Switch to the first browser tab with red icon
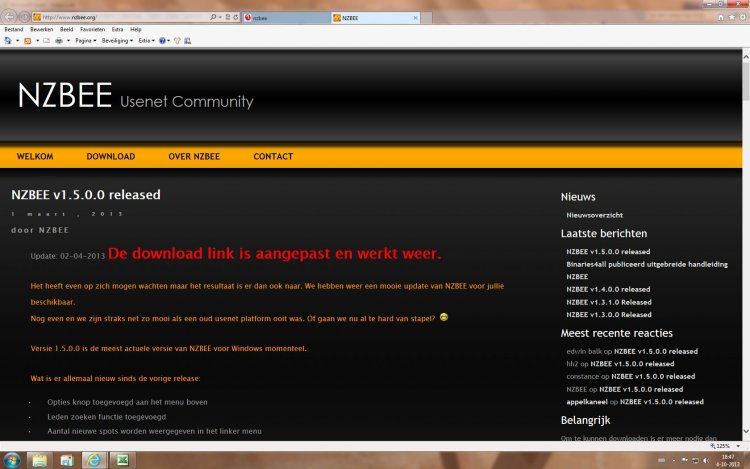The image size is (750, 469). (x=285, y=18)
